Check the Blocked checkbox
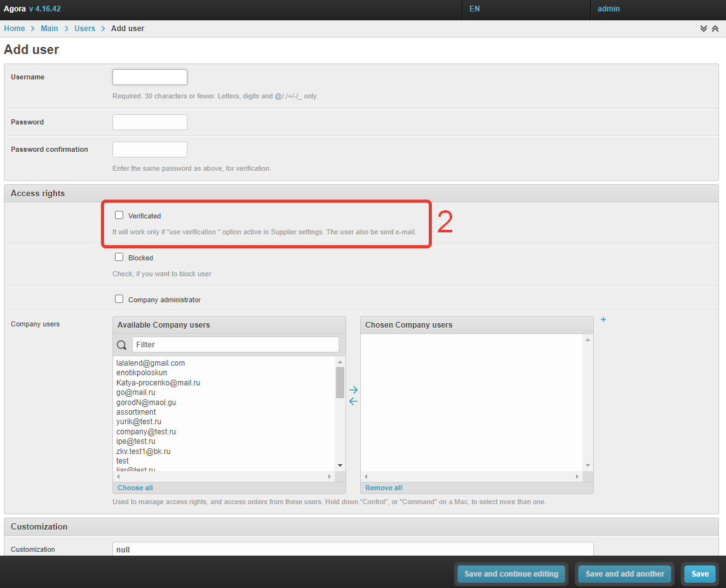This screenshot has height=588, width=726. 119,257
